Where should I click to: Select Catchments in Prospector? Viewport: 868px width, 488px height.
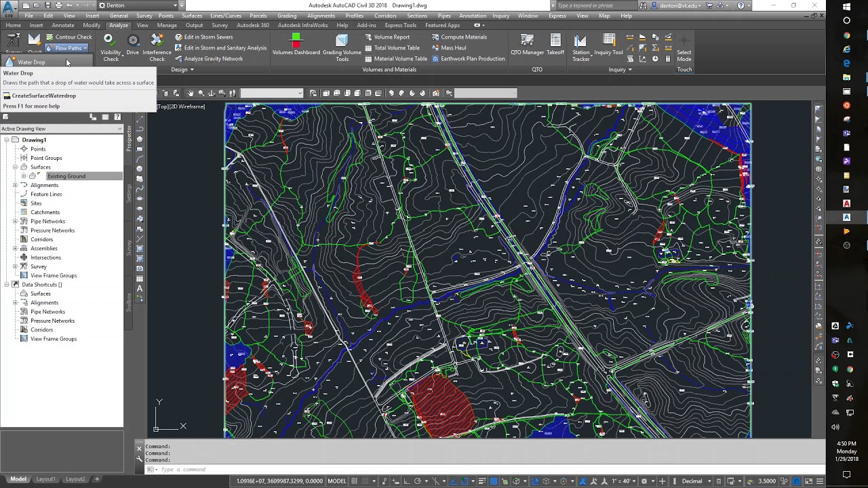[45, 212]
